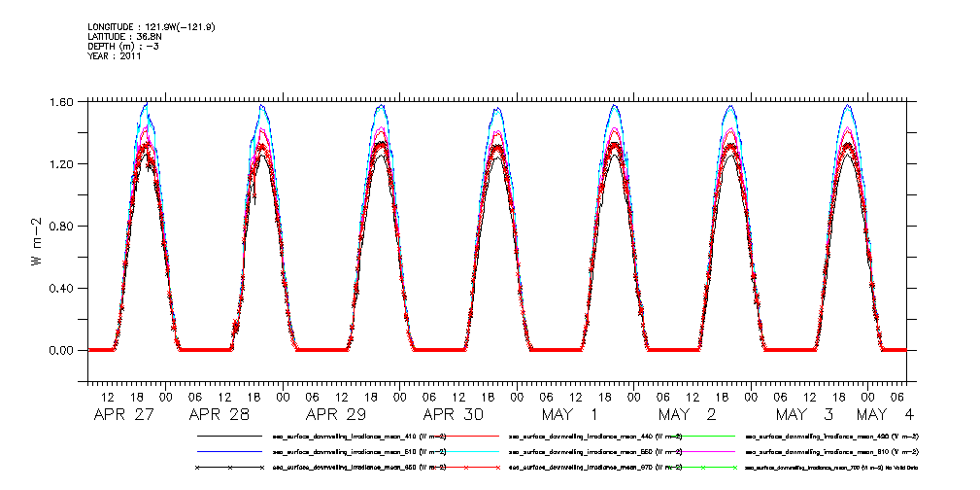Click the APR 28 date label
Viewport: 980px width, 490px height.
point(219,414)
